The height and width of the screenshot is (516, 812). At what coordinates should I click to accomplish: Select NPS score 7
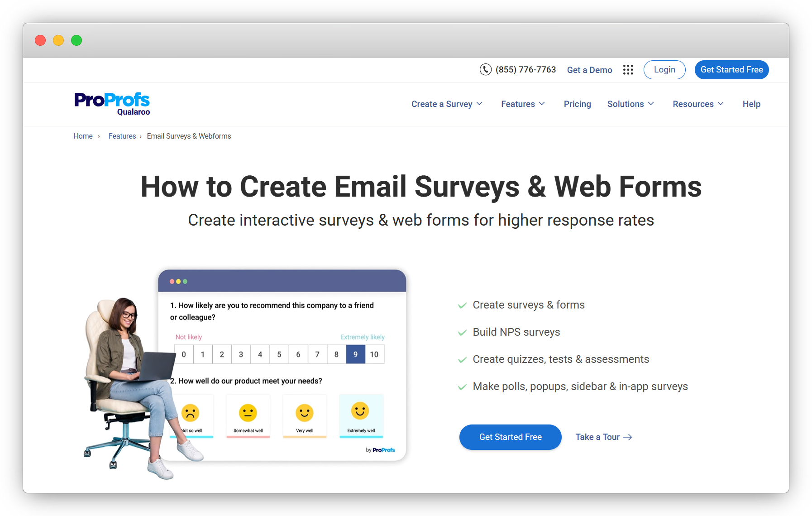317,354
